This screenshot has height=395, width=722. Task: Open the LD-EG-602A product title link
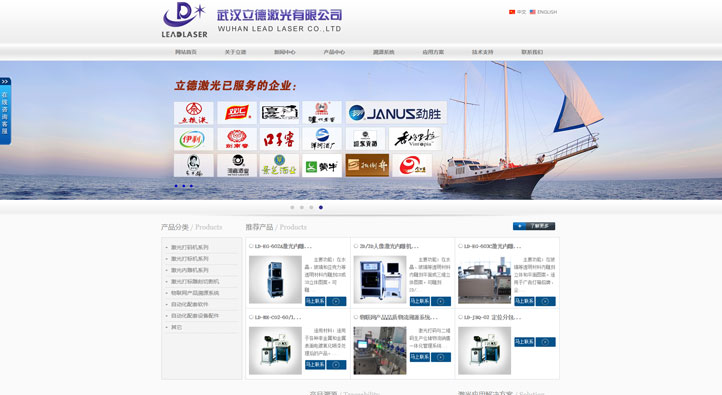283,246
